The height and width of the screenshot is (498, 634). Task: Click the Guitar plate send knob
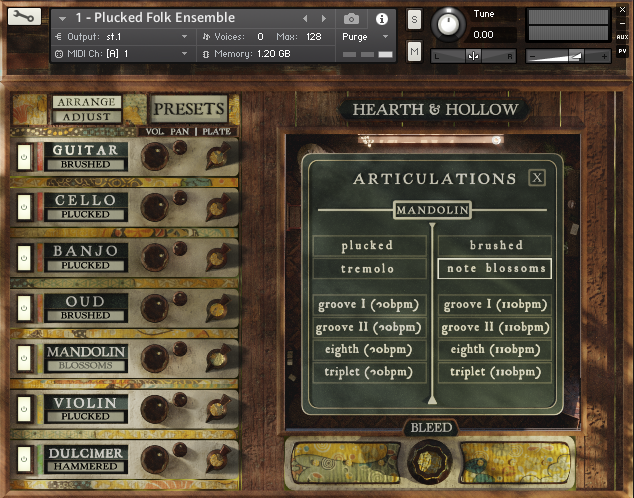218,156
